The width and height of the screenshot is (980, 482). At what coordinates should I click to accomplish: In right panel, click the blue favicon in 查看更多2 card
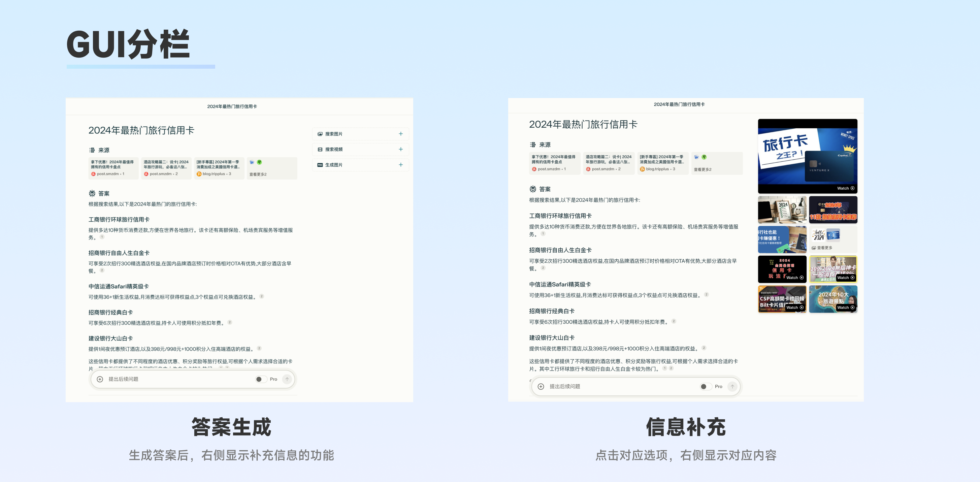pos(696,157)
